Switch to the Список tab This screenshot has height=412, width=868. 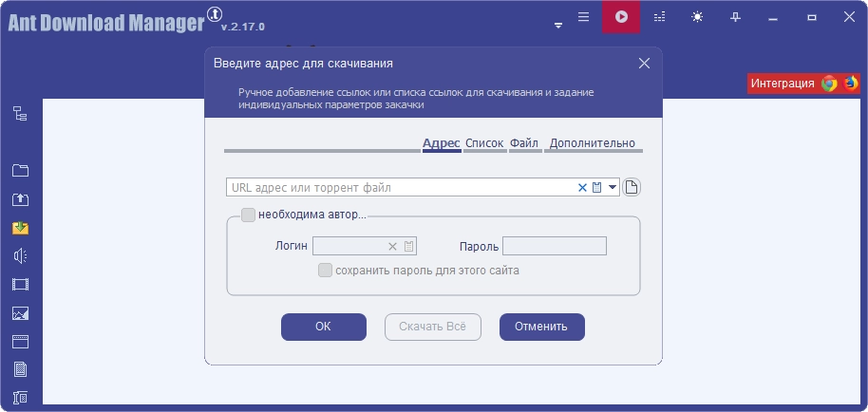[484, 143]
